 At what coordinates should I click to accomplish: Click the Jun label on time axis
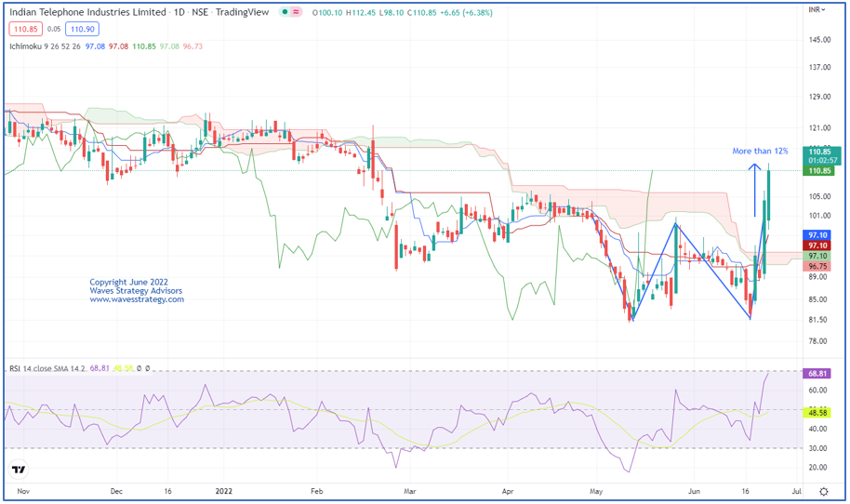point(694,491)
